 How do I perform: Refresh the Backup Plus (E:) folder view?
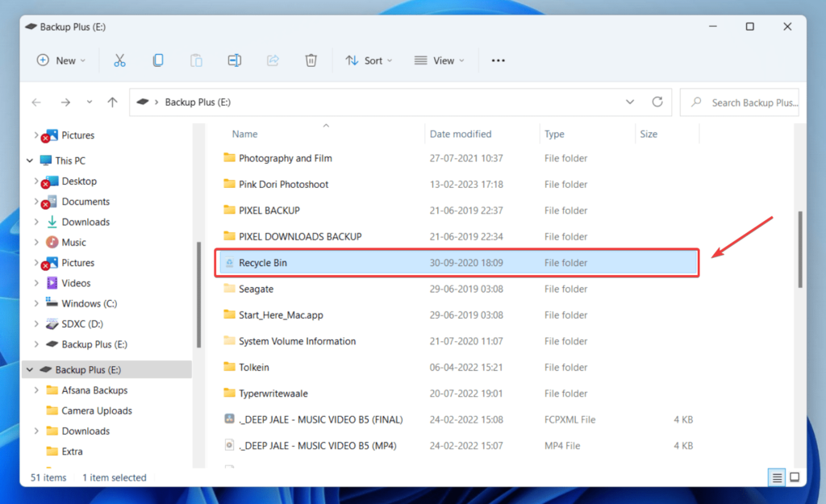point(657,102)
